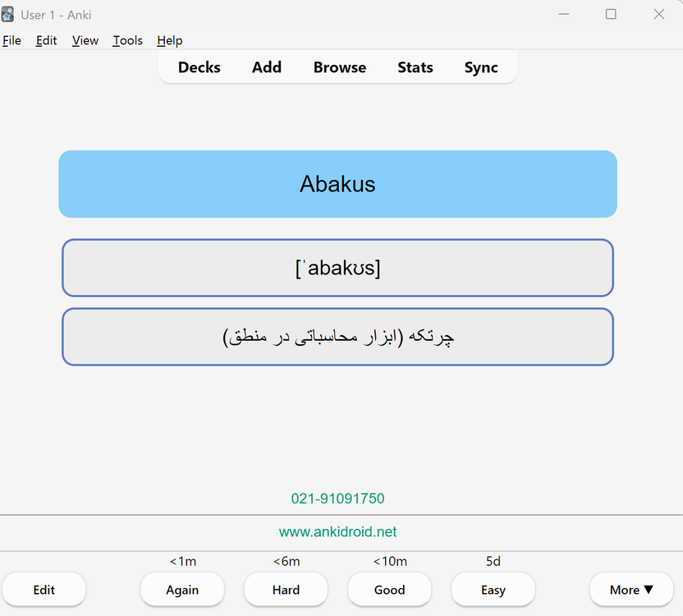Click the Abakus word card heading
This screenshot has width=683, height=616.
point(337,184)
